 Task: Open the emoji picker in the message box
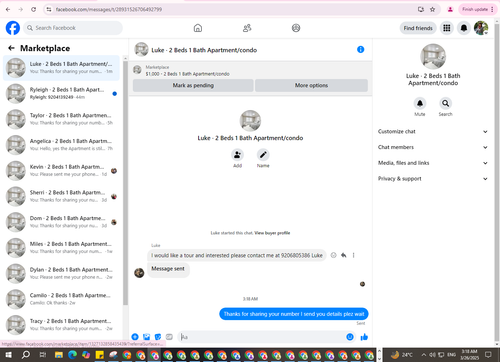[350, 337]
